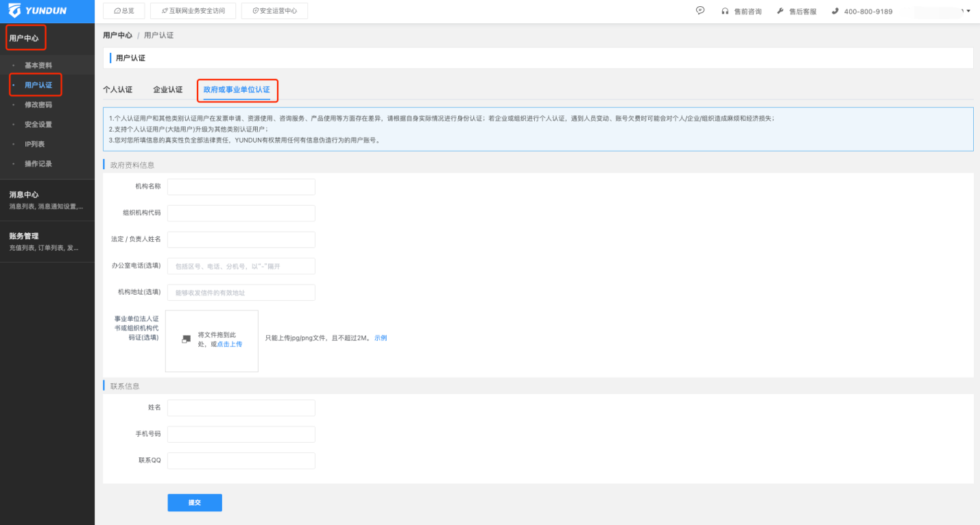
Task: Click the 用户认证 breadcrumb text
Action: click(158, 35)
